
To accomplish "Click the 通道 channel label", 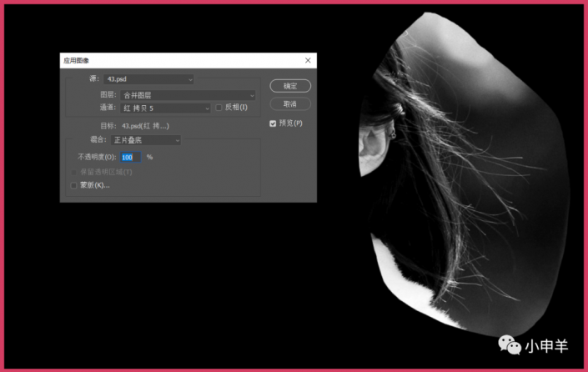I will [x=107, y=108].
